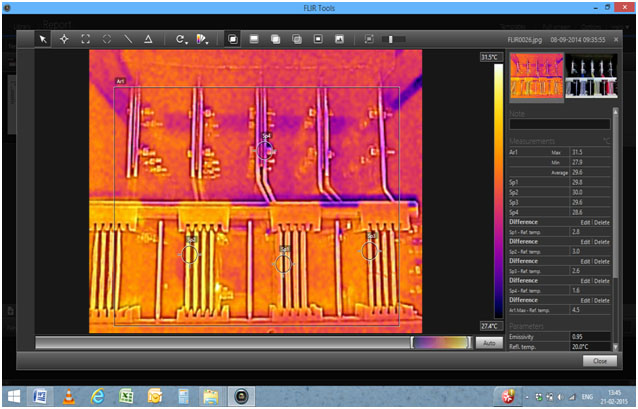Select the delta temperature difference tool

tap(149, 39)
